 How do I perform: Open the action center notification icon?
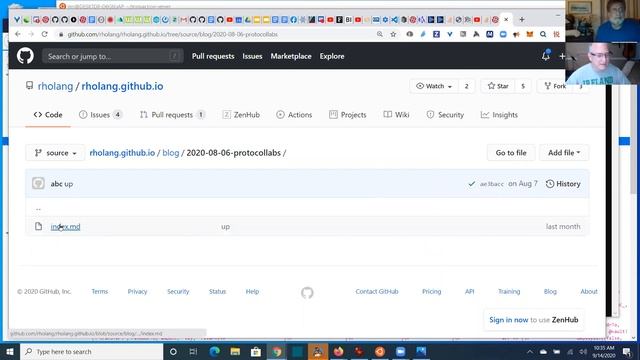[x=627, y=351]
